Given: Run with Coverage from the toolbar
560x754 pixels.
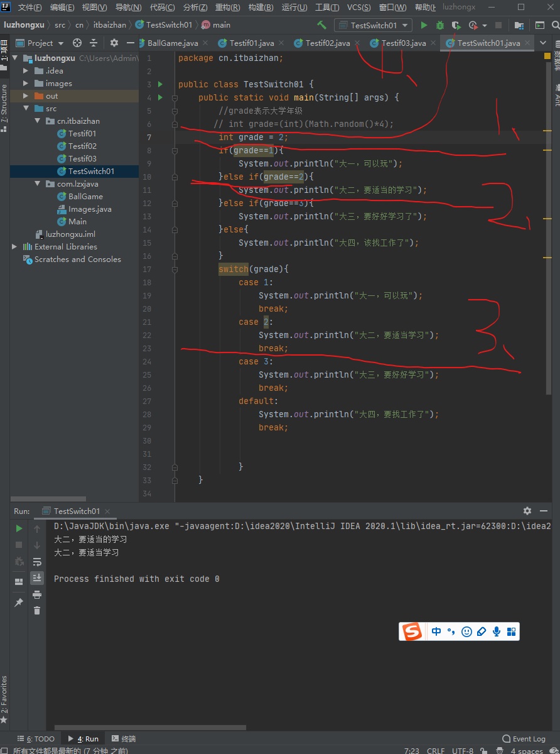Looking at the screenshot, I should (456, 25).
